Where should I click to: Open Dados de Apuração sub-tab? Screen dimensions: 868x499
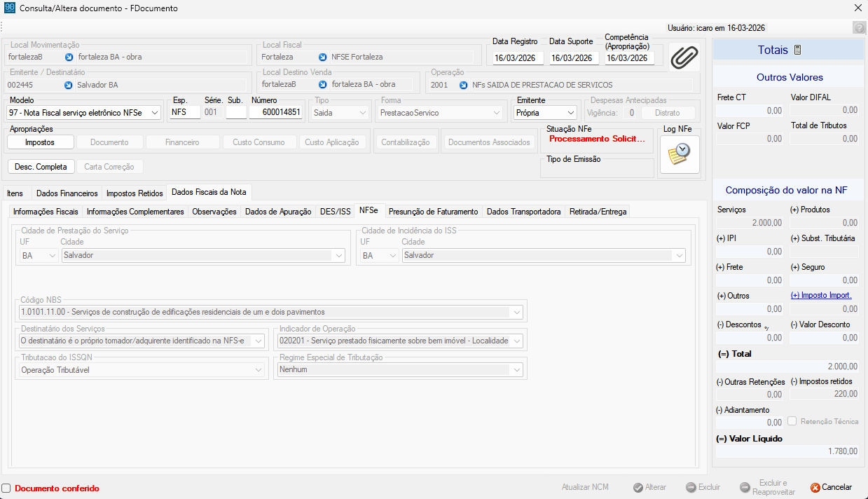point(278,212)
